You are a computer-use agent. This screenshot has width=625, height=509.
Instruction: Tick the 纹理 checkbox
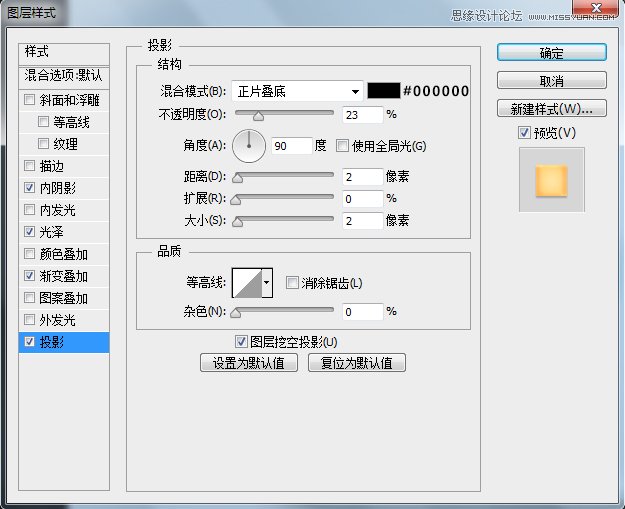tap(43, 143)
